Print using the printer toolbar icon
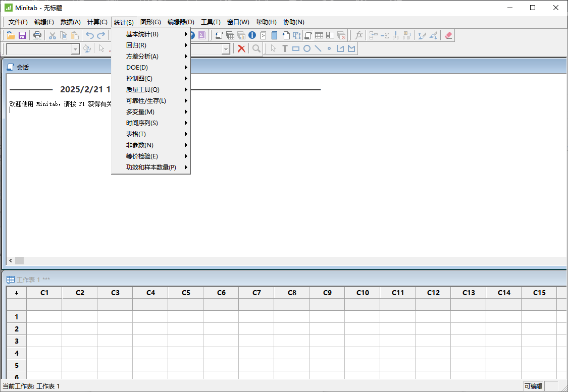Screen dimensions: 568x392 coord(37,35)
